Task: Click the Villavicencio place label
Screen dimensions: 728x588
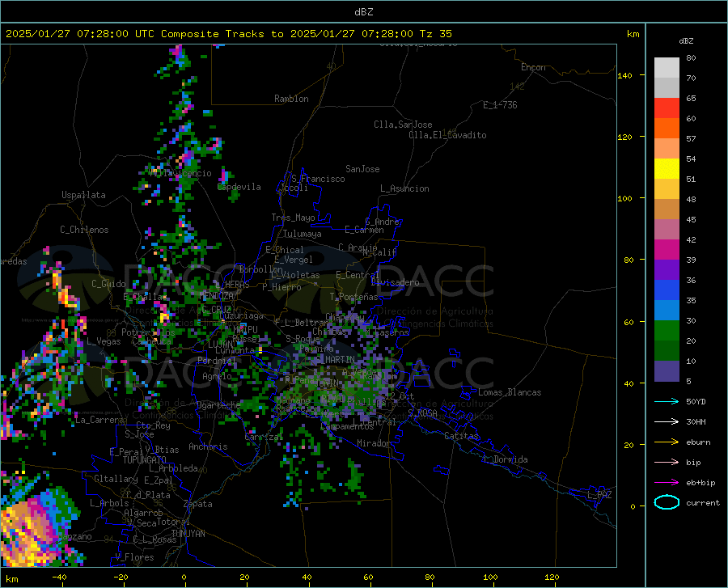Action: tap(180, 173)
